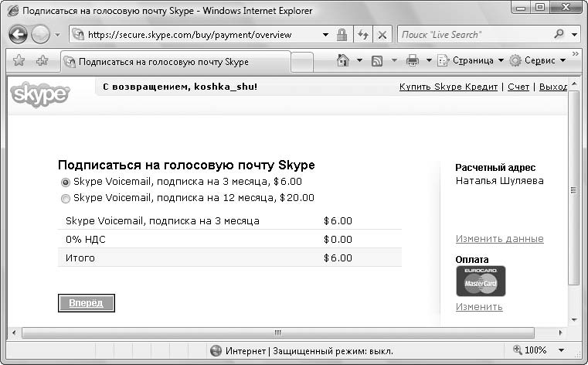588x365 pixels.
Task: Click the horizontal scrollbar right arrow
Action: [561, 333]
